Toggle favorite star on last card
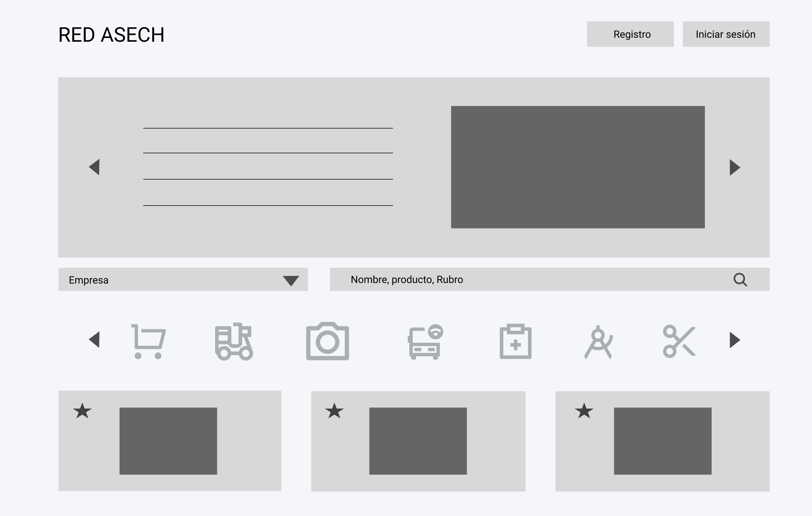Screen dimensions: 812x516 [x=584, y=411]
